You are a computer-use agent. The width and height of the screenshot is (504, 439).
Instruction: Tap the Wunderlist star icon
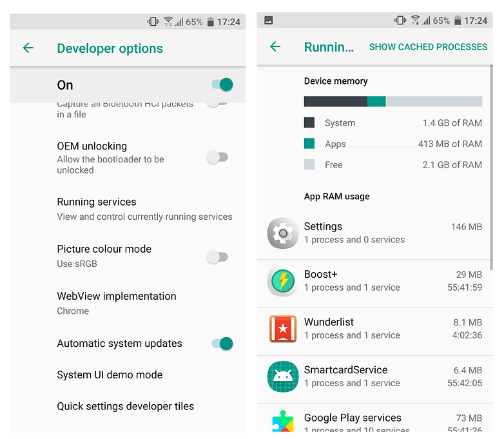pyautogui.click(x=283, y=329)
